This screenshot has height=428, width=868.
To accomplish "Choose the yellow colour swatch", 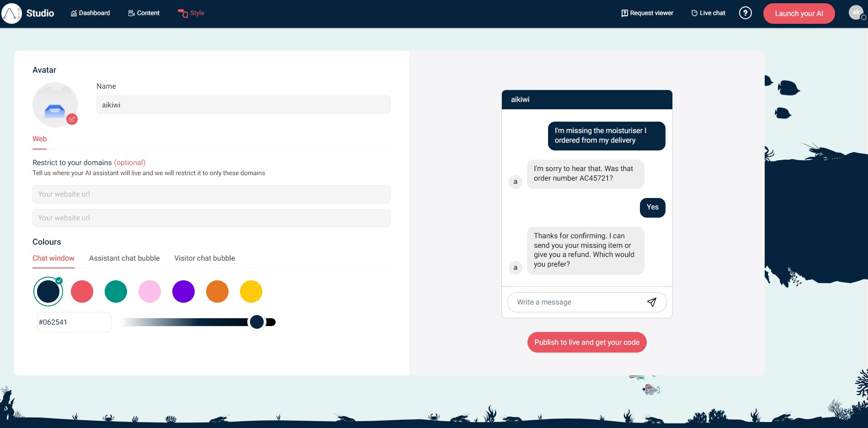I will [251, 292].
